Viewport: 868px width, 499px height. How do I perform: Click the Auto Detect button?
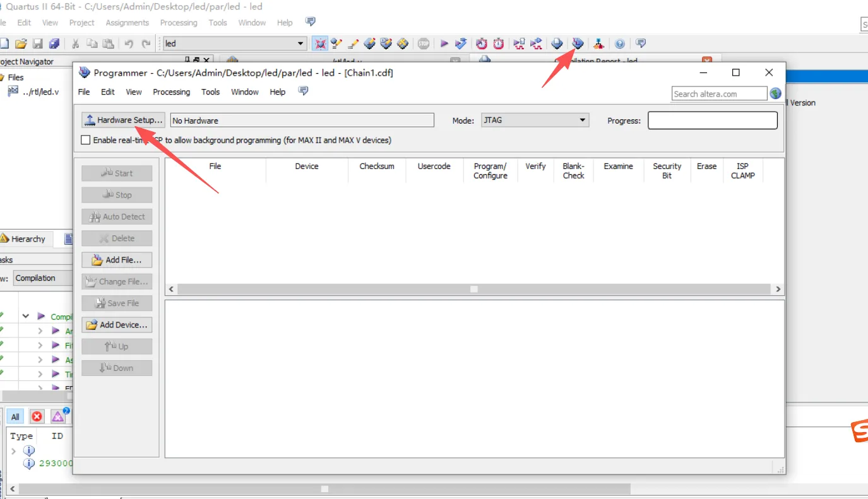(117, 216)
